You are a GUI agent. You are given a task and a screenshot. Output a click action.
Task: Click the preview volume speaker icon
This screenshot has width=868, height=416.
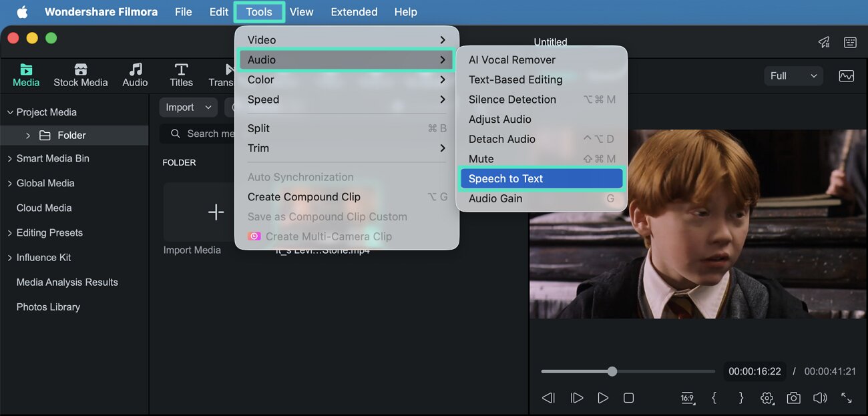pos(820,398)
